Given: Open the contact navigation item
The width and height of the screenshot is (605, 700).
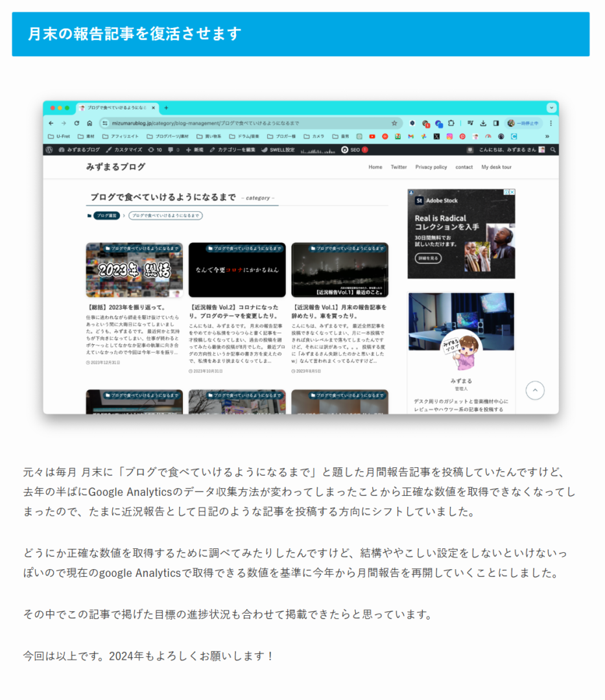Looking at the screenshot, I should click(464, 167).
